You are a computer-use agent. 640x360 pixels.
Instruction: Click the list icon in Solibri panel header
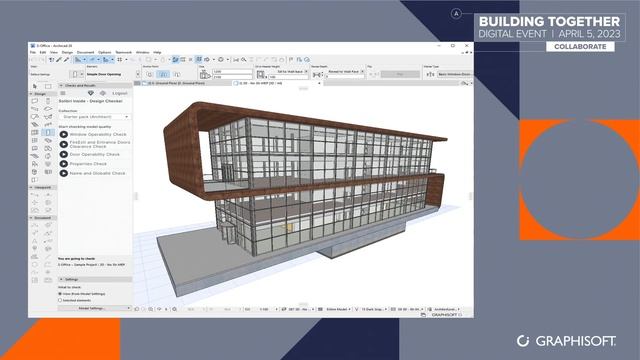pyautogui.click(x=63, y=93)
